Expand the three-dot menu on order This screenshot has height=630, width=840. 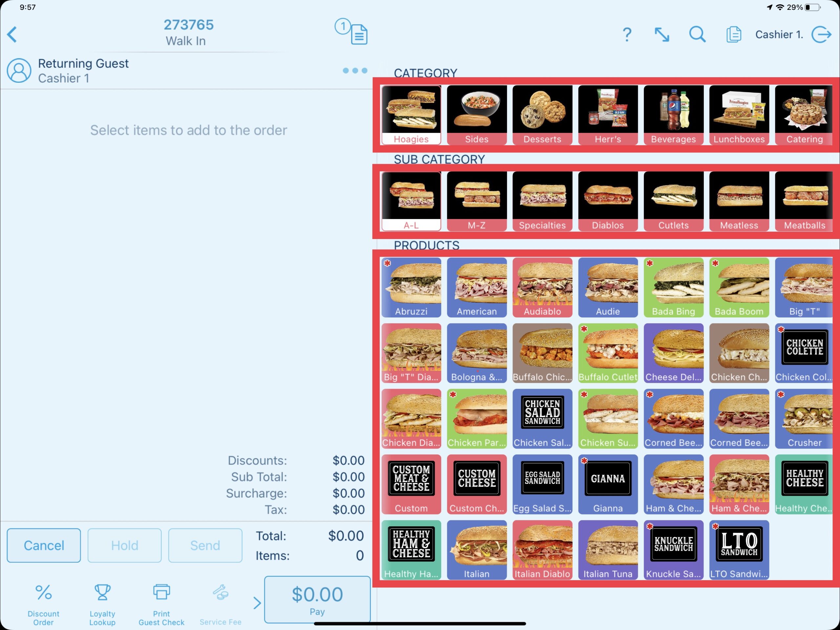(354, 71)
